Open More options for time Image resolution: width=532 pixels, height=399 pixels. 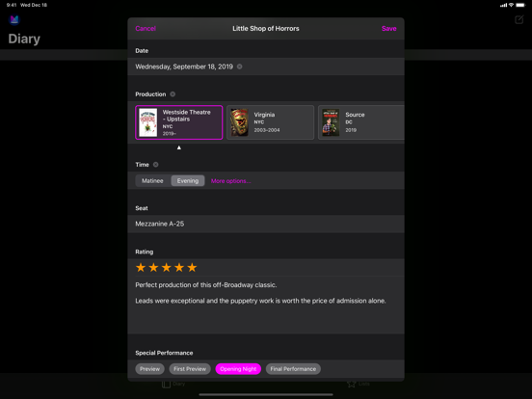(x=230, y=181)
